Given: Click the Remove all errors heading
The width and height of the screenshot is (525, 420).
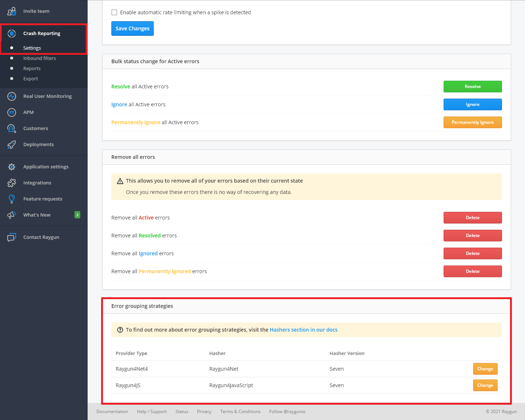Looking at the screenshot, I should 133,157.
